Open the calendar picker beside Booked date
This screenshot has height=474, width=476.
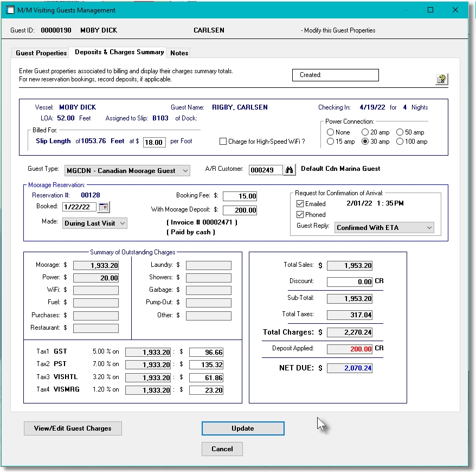[x=103, y=208]
